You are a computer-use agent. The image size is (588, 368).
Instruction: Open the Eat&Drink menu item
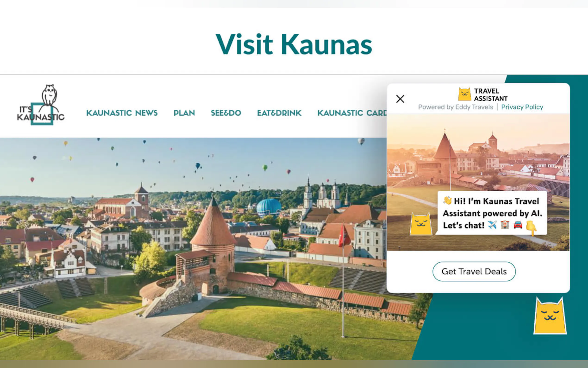tap(279, 113)
